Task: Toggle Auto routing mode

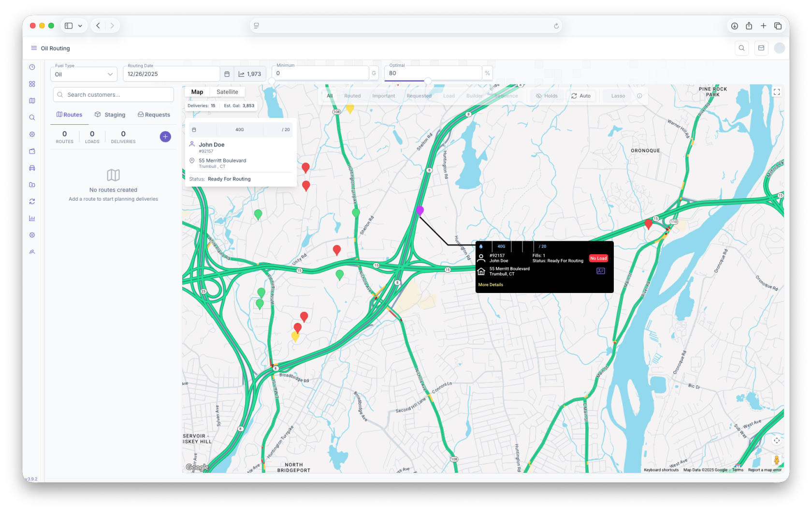Action: click(x=581, y=96)
